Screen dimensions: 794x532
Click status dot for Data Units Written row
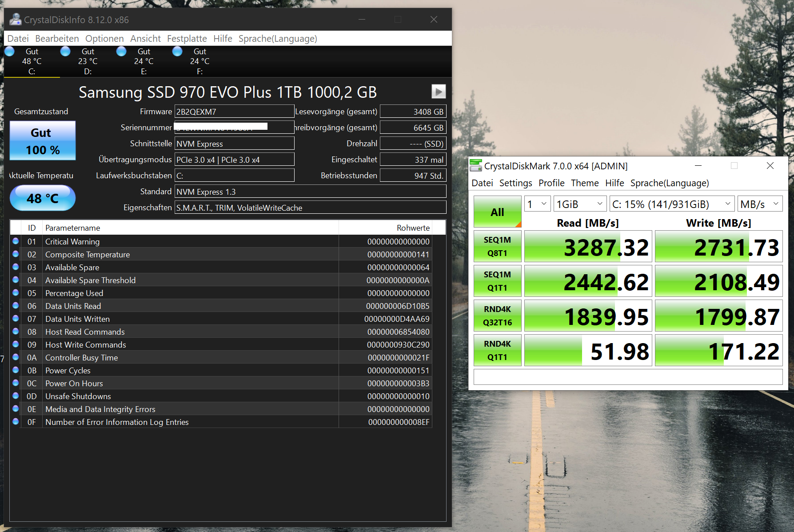16,318
